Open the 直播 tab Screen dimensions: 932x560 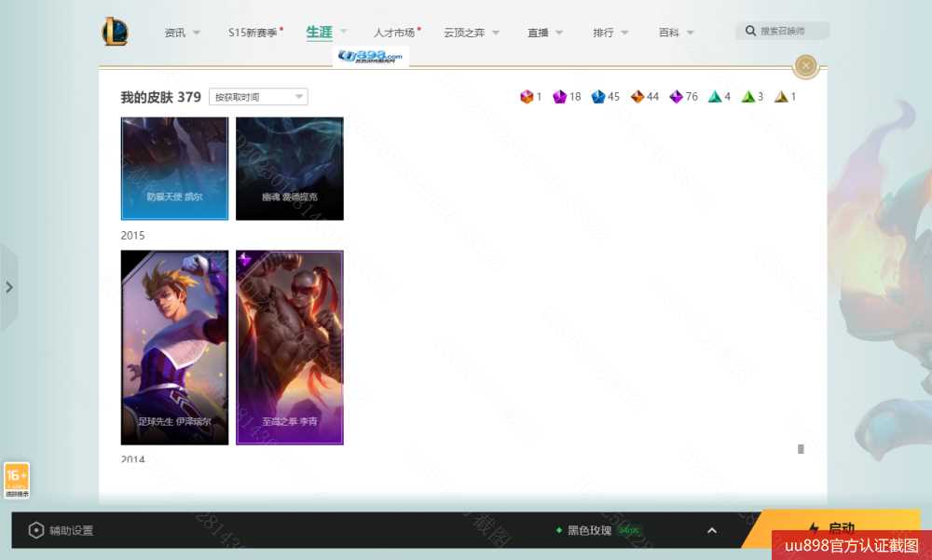pos(538,33)
